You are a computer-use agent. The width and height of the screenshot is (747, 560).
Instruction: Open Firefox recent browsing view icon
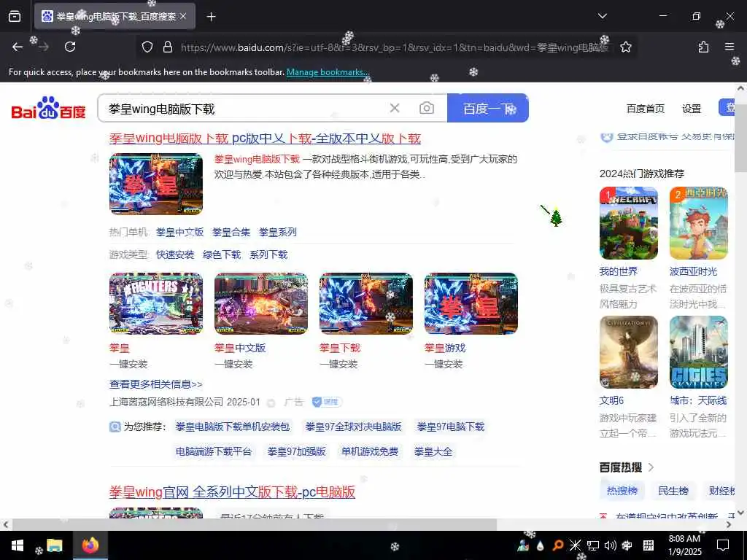pyautogui.click(x=15, y=16)
